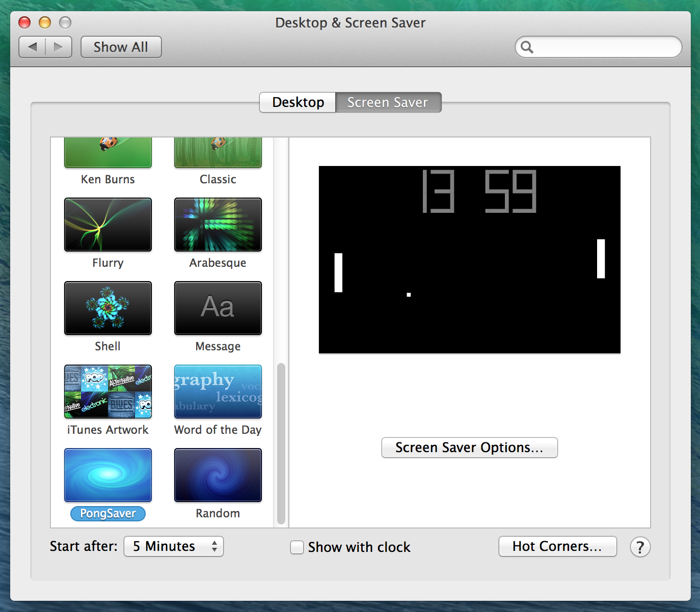Click the PongSaver screen saver thumbnail

pos(108,475)
